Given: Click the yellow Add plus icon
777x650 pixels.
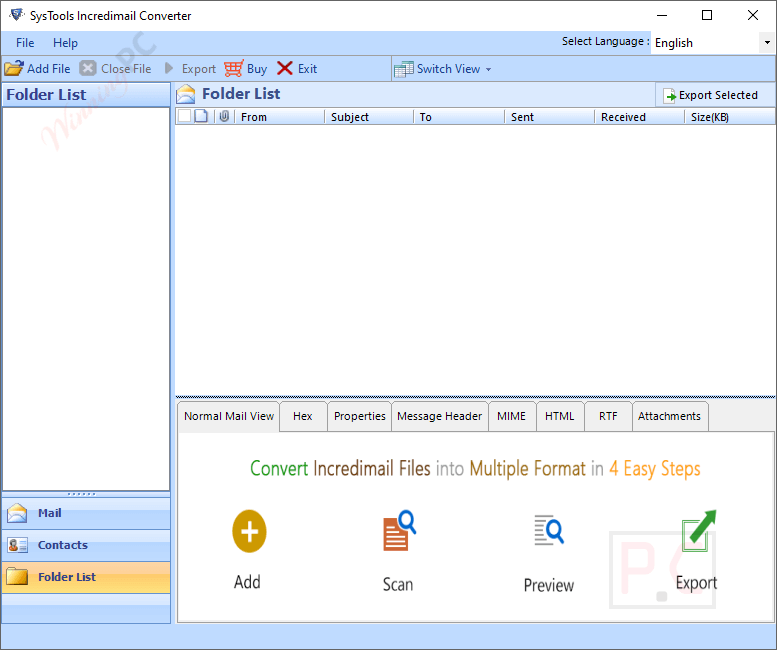Looking at the screenshot, I should (x=249, y=531).
